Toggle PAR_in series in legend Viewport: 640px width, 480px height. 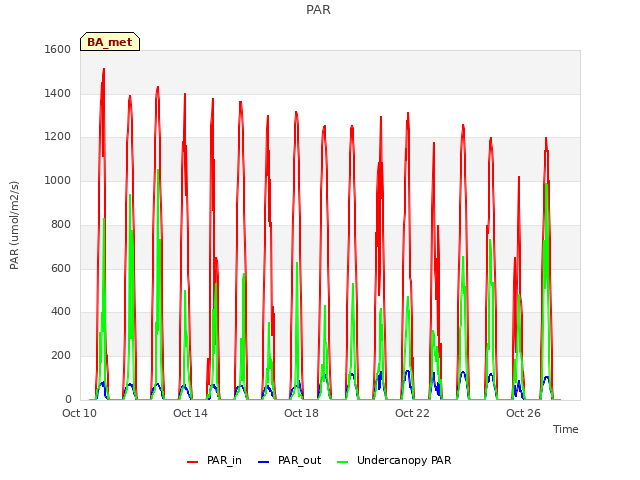click(214, 460)
